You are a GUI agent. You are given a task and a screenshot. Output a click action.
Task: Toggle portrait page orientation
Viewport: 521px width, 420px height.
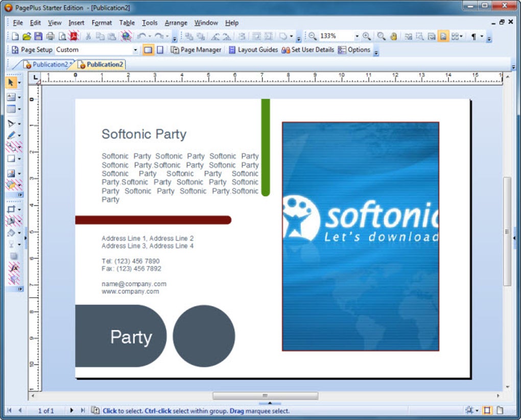coord(160,50)
